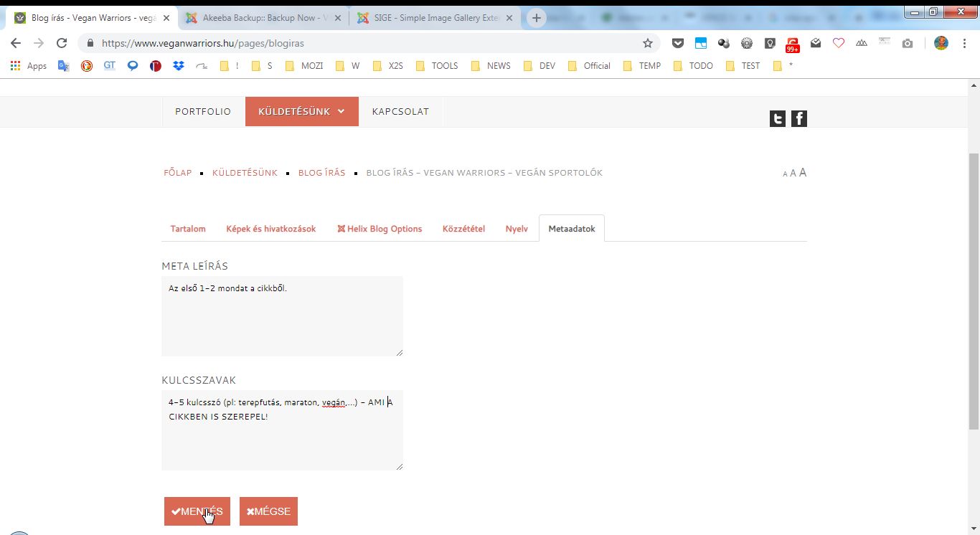Open the Helix Blog Options tab

click(380, 229)
